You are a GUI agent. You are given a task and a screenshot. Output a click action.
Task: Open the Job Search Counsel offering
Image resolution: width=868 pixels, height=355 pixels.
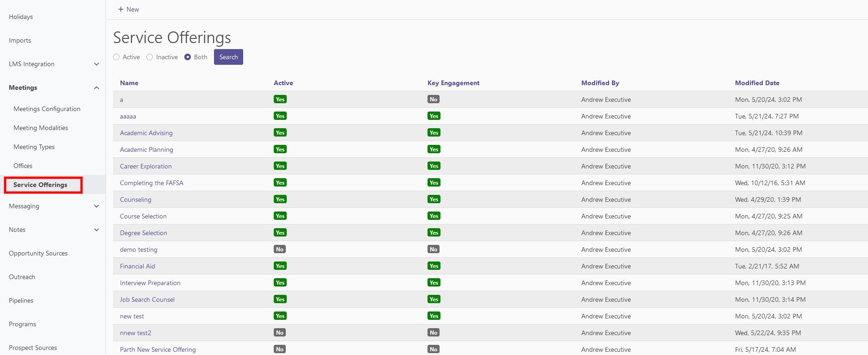147,299
